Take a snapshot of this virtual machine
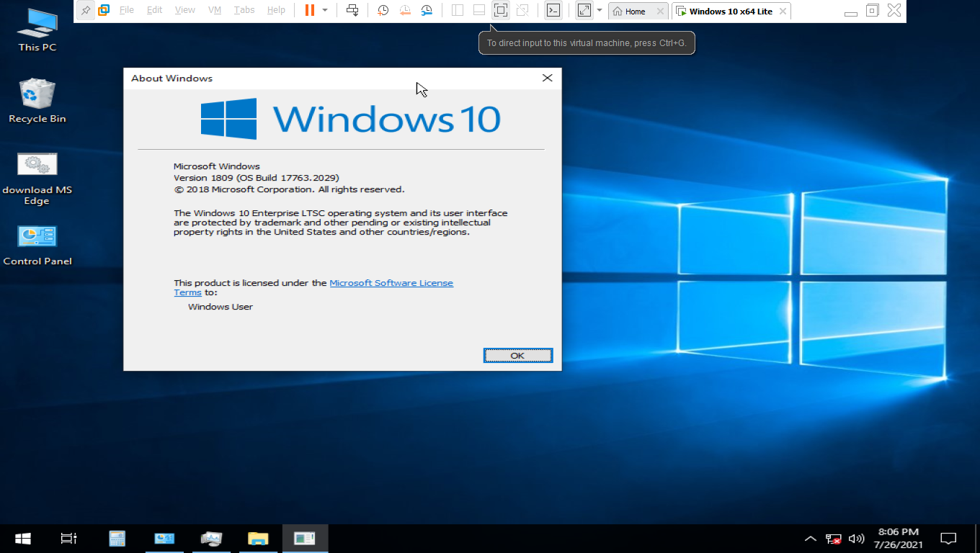 coord(383,10)
